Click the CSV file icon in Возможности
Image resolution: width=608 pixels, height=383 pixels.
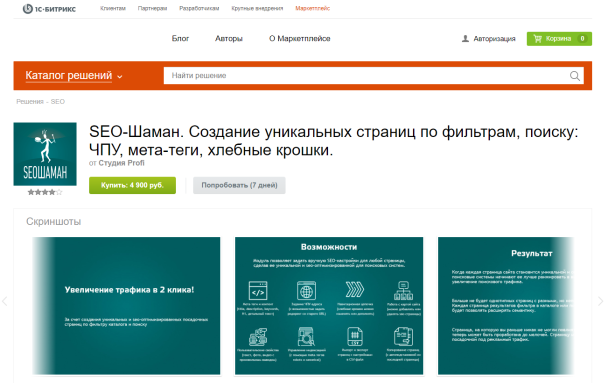coord(355,336)
